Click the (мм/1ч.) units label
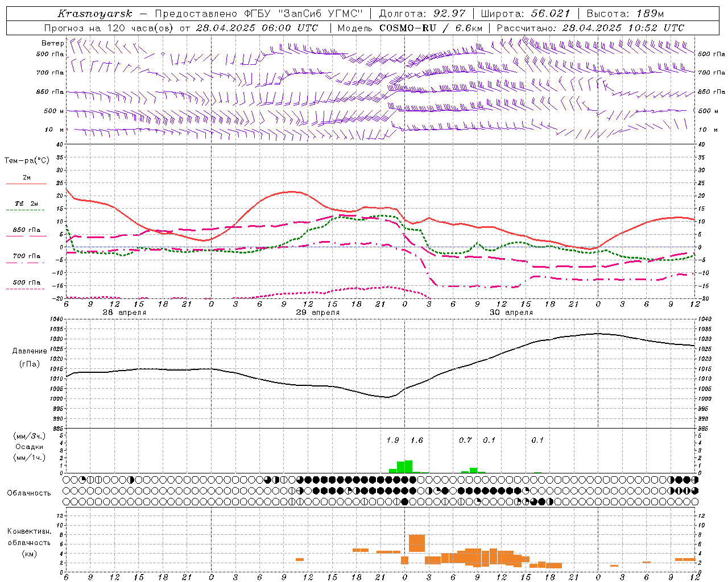This screenshot has height=582, width=728. pos(30,458)
